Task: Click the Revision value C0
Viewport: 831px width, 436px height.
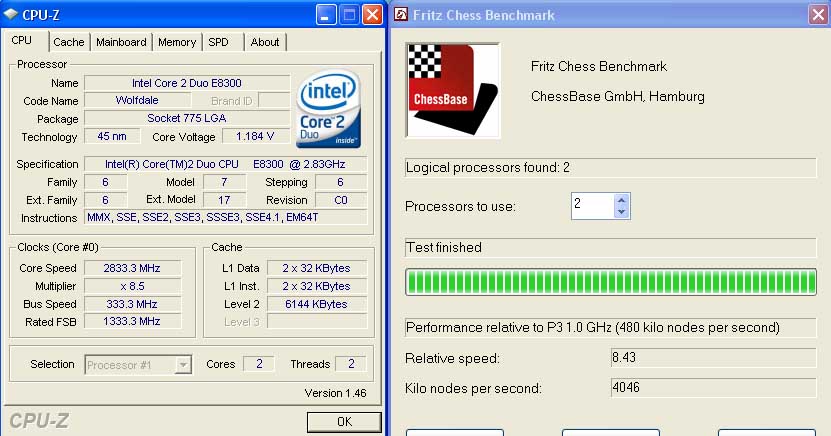Action: [x=341, y=200]
